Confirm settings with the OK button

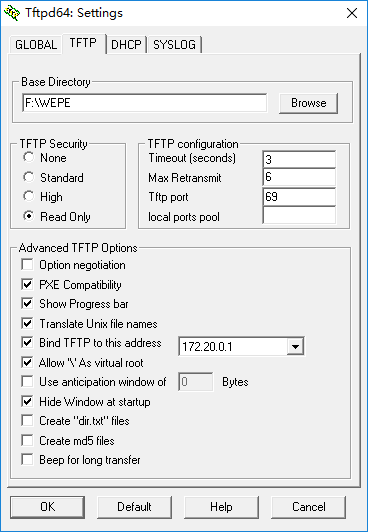coord(47,507)
